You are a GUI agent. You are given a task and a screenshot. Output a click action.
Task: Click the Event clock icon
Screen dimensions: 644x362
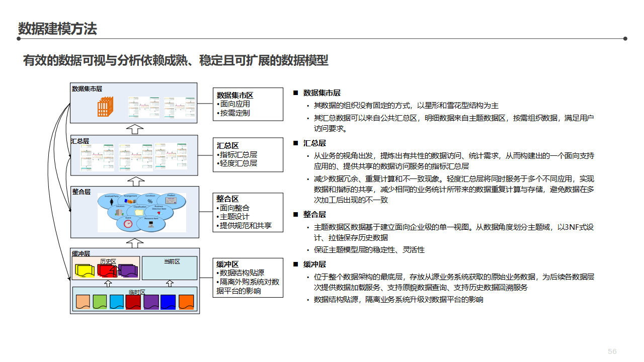[x=129, y=223]
